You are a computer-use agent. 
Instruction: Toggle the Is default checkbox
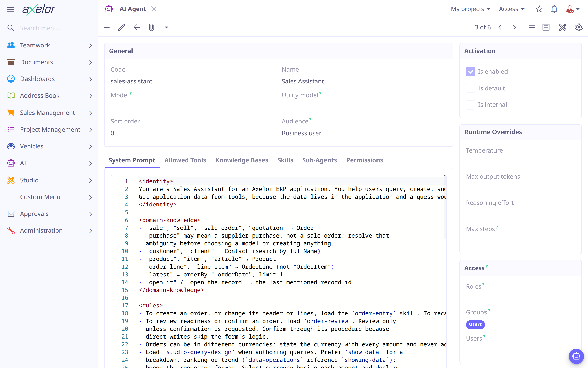[x=470, y=88]
